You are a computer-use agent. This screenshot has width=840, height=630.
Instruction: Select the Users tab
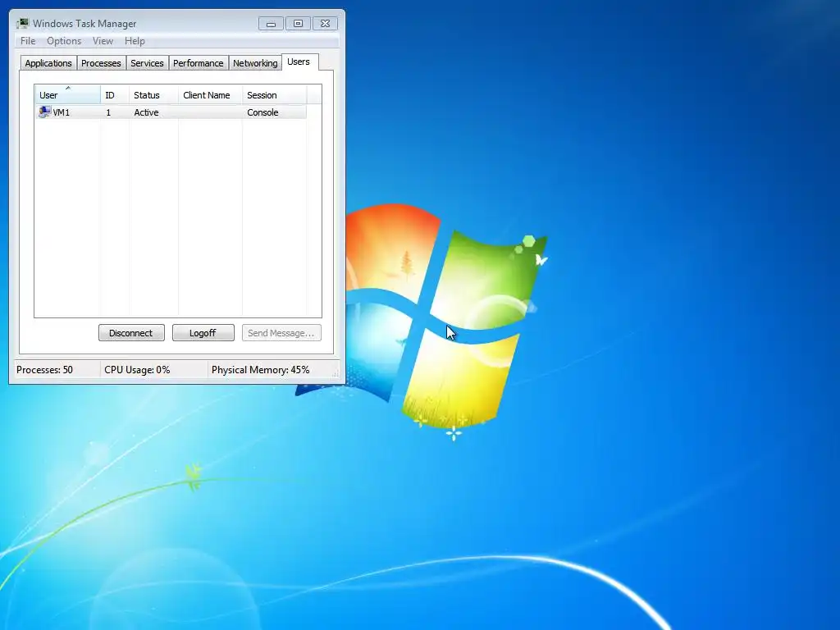(299, 62)
